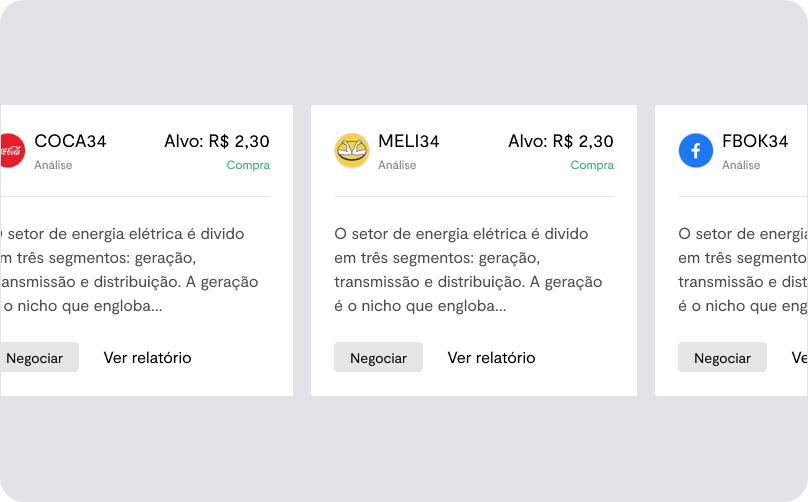Open the partially visible report link for FBOK34
Viewport: 808px width, 502px height.
tap(799, 358)
